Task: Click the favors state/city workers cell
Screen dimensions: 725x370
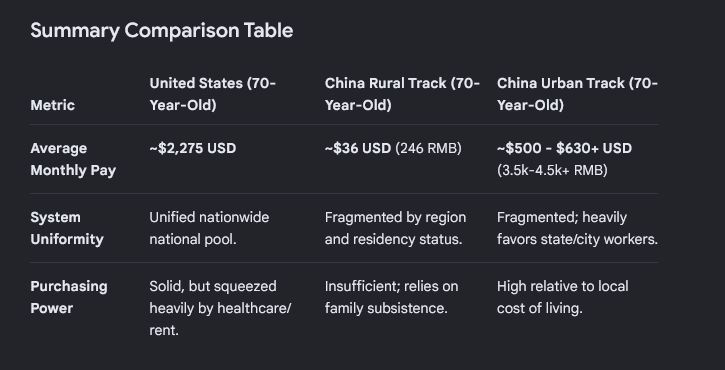Action: pyautogui.click(x=577, y=228)
